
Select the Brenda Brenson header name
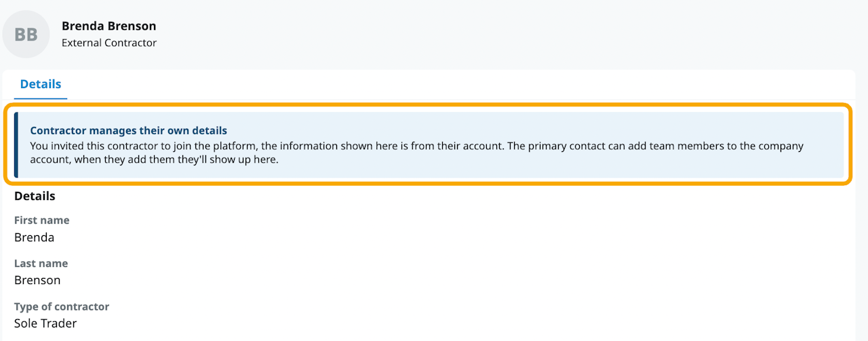click(108, 26)
